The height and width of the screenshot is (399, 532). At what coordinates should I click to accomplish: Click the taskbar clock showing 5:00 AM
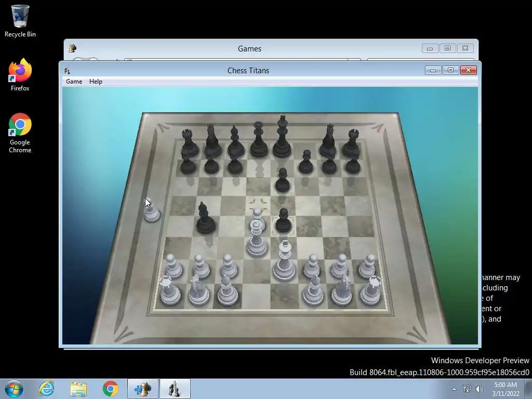(506, 389)
